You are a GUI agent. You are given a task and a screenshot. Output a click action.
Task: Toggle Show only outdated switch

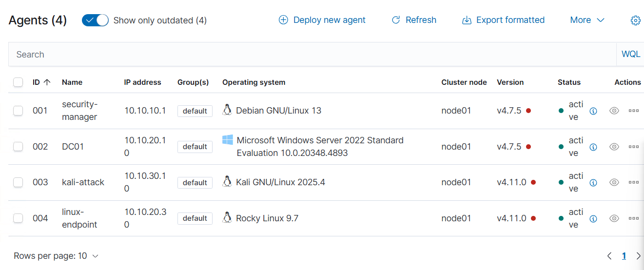95,20
